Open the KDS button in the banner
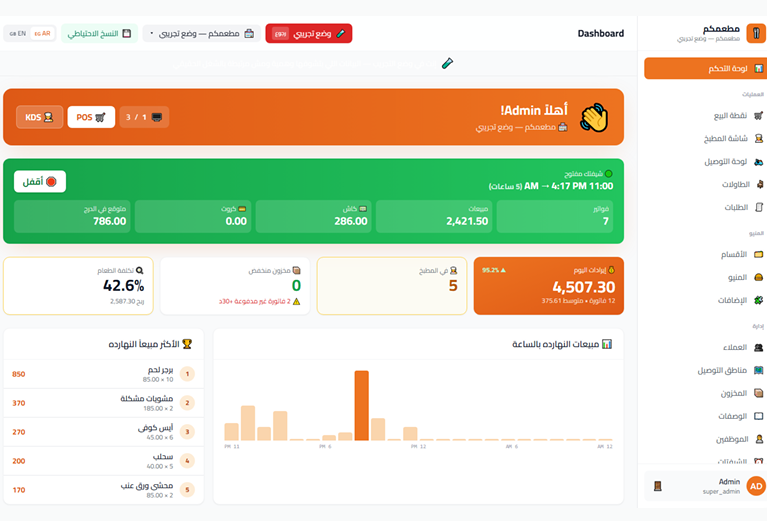The image size is (767, 521). click(40, 117)
